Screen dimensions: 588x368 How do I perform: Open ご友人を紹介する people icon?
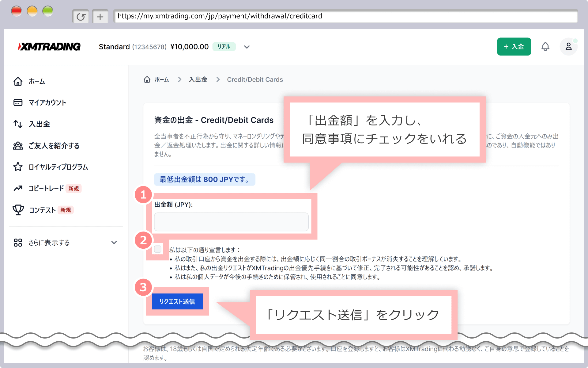(18, 146)
